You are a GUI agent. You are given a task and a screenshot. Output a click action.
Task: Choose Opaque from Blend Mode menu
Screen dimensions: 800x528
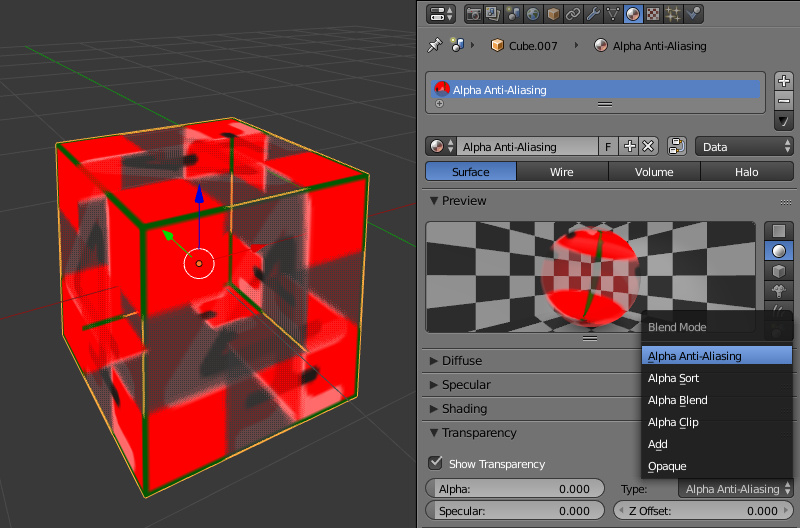tap(667, 466)
